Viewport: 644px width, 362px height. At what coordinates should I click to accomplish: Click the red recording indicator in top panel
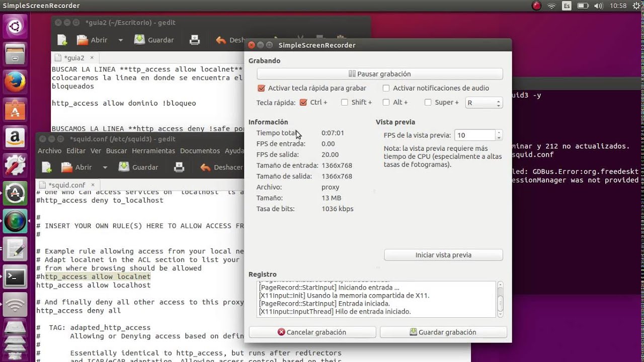536,6
